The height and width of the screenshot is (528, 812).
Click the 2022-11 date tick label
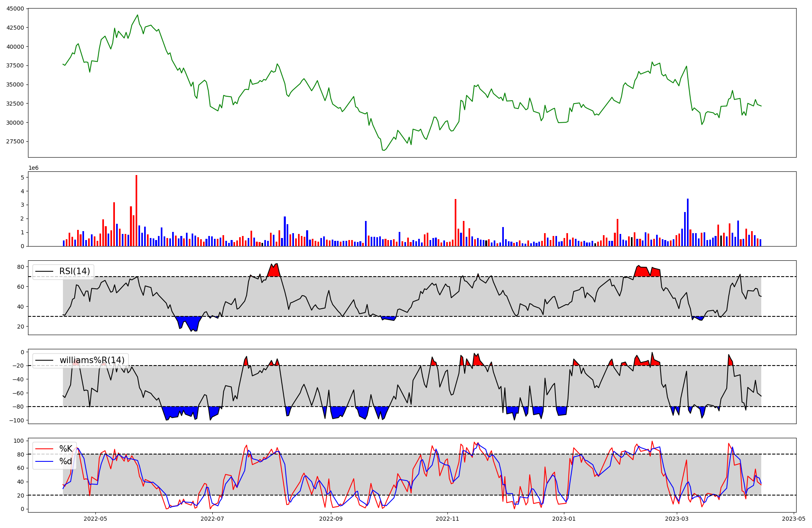(447, 519)
